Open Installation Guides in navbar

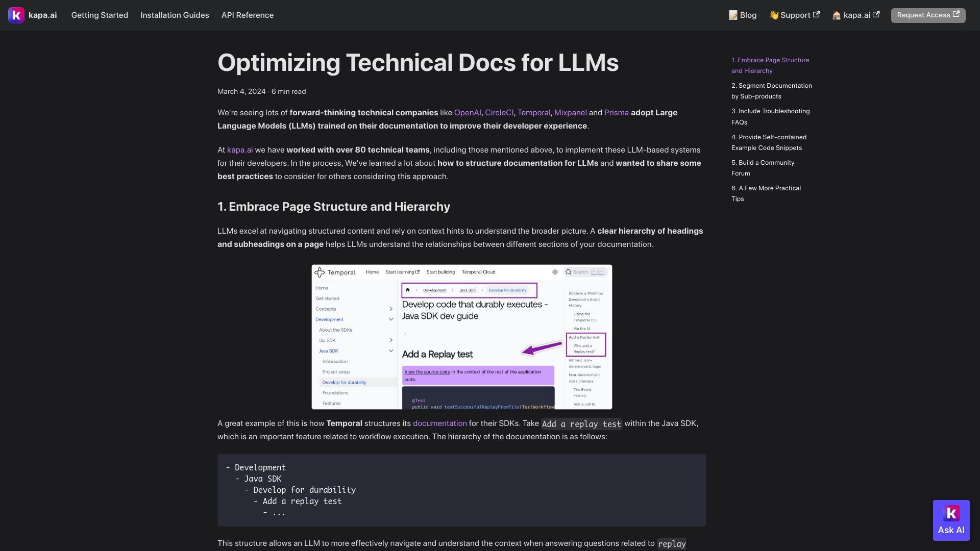[x=175, y=15]
